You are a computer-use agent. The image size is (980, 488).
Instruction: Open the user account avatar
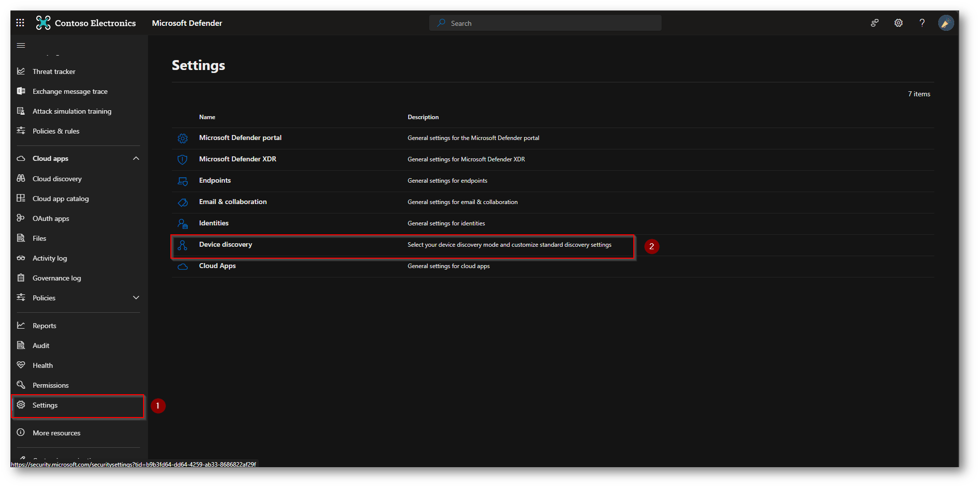pos(946,23)
